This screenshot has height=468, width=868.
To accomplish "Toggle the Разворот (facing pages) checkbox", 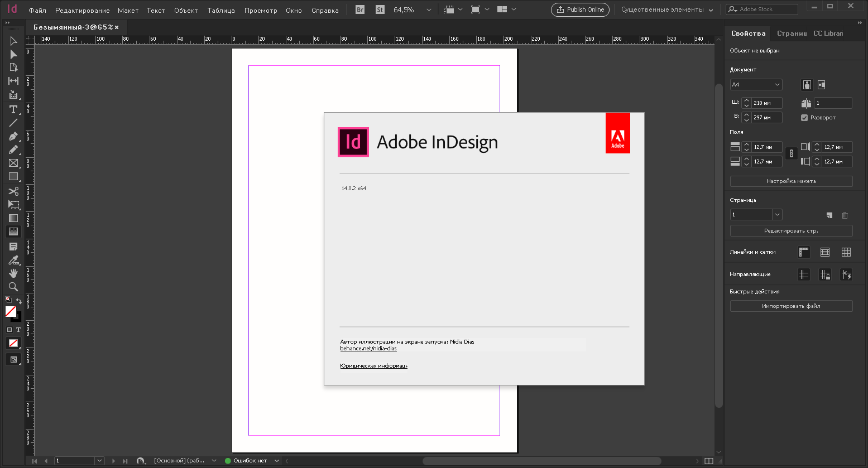I will click(x=804, y=118).
